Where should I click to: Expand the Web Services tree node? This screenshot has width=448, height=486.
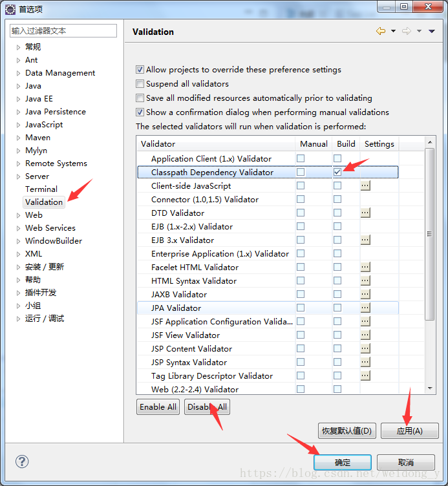[18, 228]
